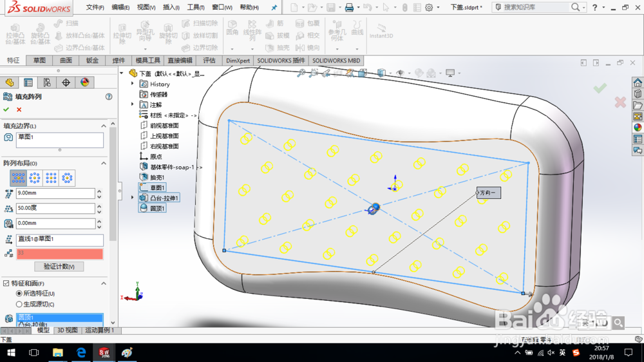Open fill pattern help question mark
Screen dimensions: 644x362
click(x=109, y=97)
